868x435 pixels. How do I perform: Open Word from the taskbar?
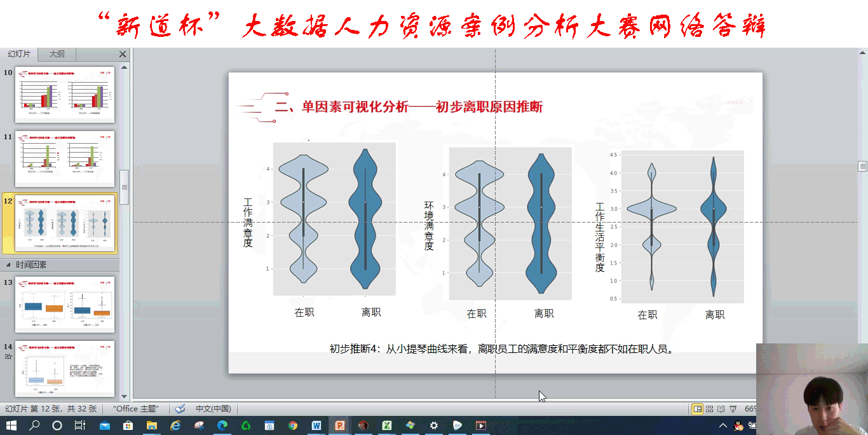point(316,425)
